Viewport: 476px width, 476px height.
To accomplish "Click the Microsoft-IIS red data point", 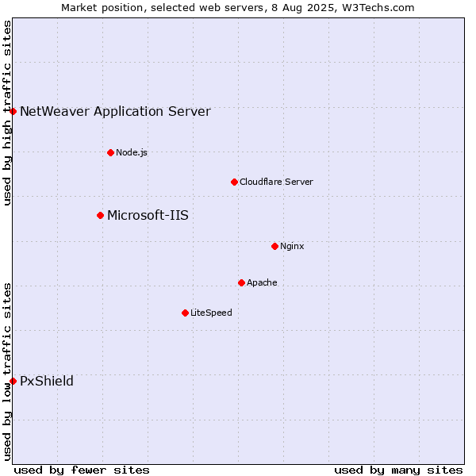I will [101, 216].
